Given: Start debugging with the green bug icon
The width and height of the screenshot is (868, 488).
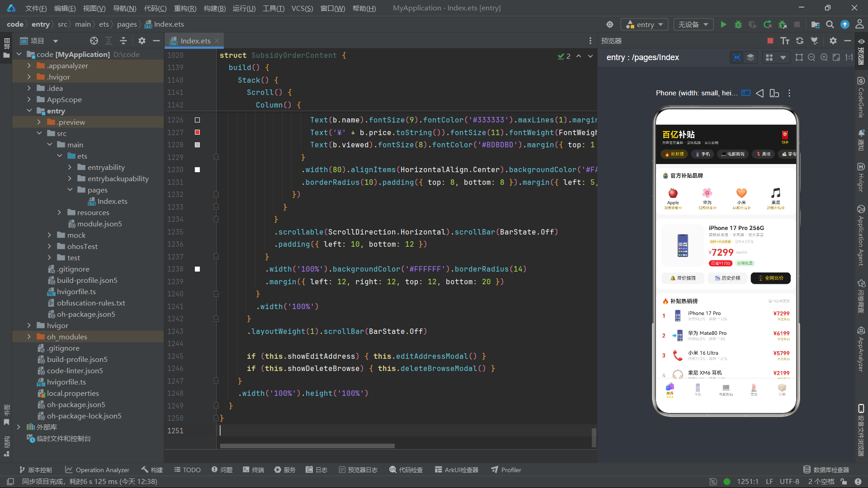Looking at the screenshot, I should (738, 24).
